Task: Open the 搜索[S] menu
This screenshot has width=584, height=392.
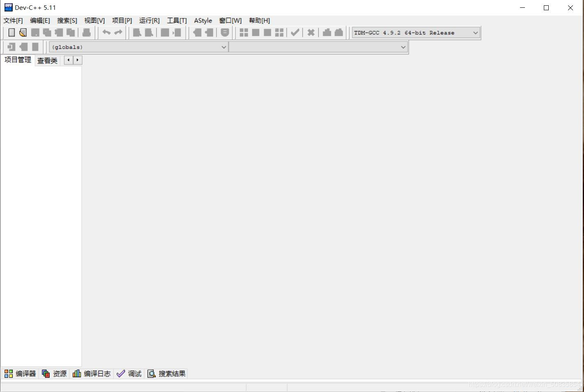Action: 67,20
